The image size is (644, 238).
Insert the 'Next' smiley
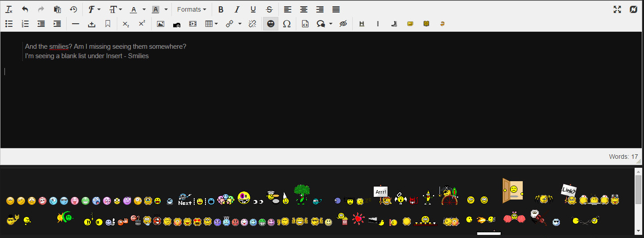coord(185,200)
